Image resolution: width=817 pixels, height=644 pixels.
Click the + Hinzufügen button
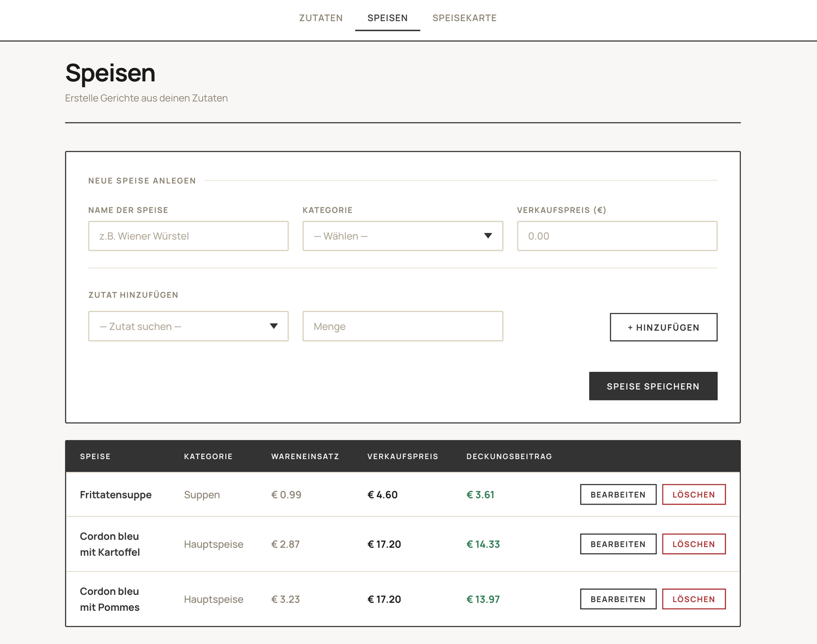tap(664, 327)
